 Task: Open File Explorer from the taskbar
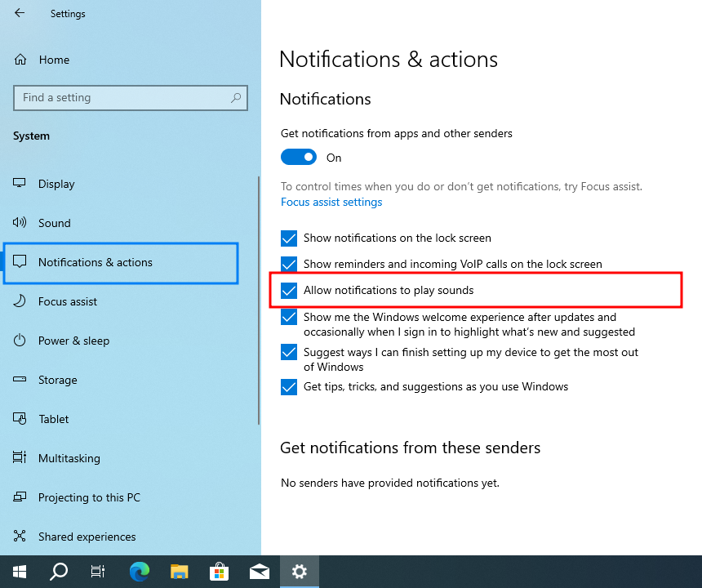click(x=179, y=572)
